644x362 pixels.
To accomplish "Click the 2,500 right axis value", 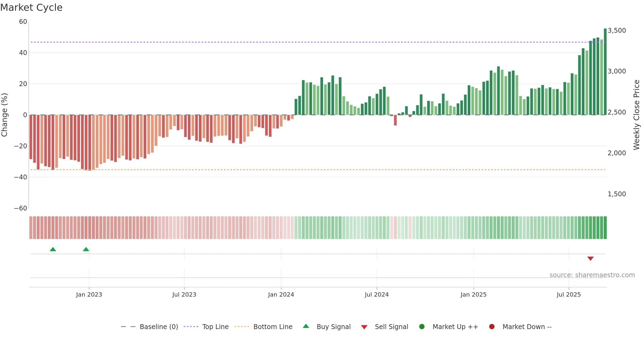I will coord(617,112).
